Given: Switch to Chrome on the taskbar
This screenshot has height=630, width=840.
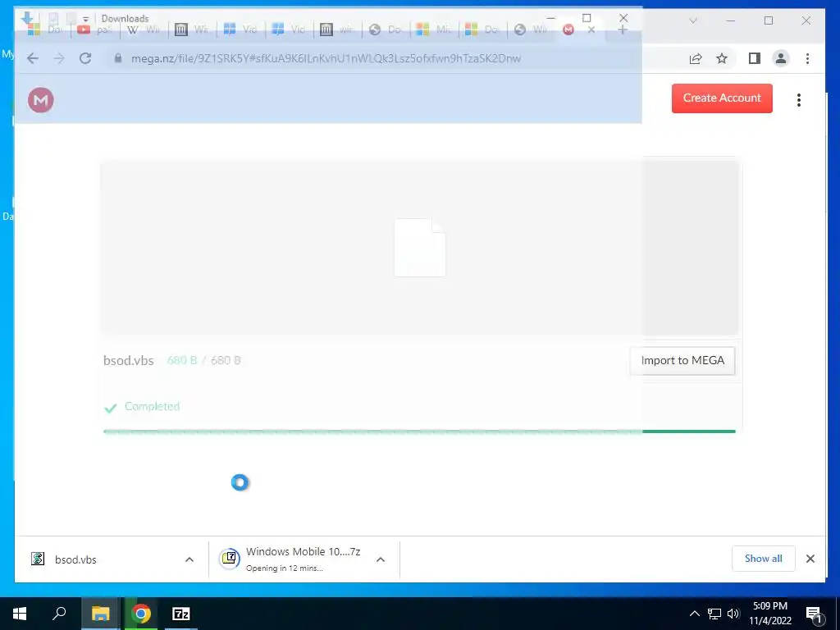Looking at the screenshot, I should (x=141, y=614).
